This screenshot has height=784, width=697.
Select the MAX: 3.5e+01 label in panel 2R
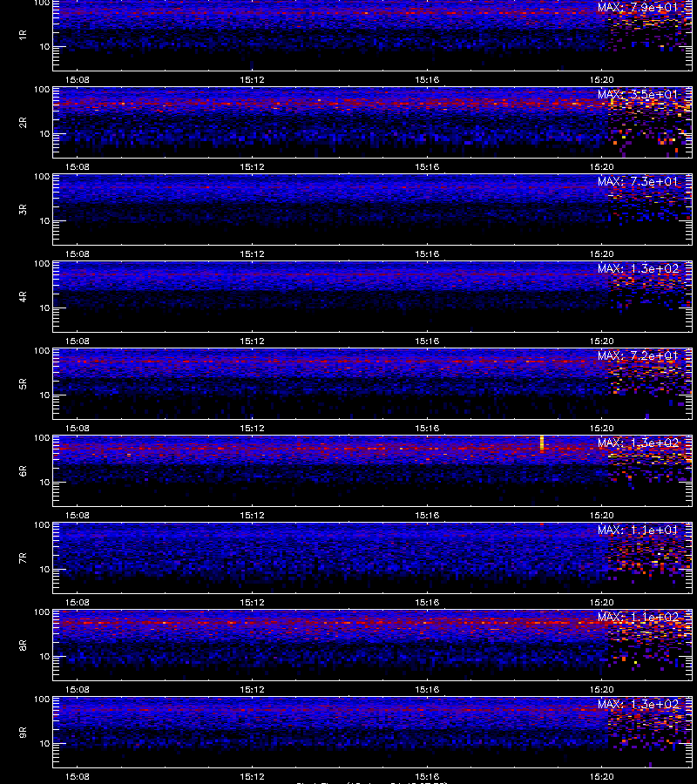click(x=638, y=94)
